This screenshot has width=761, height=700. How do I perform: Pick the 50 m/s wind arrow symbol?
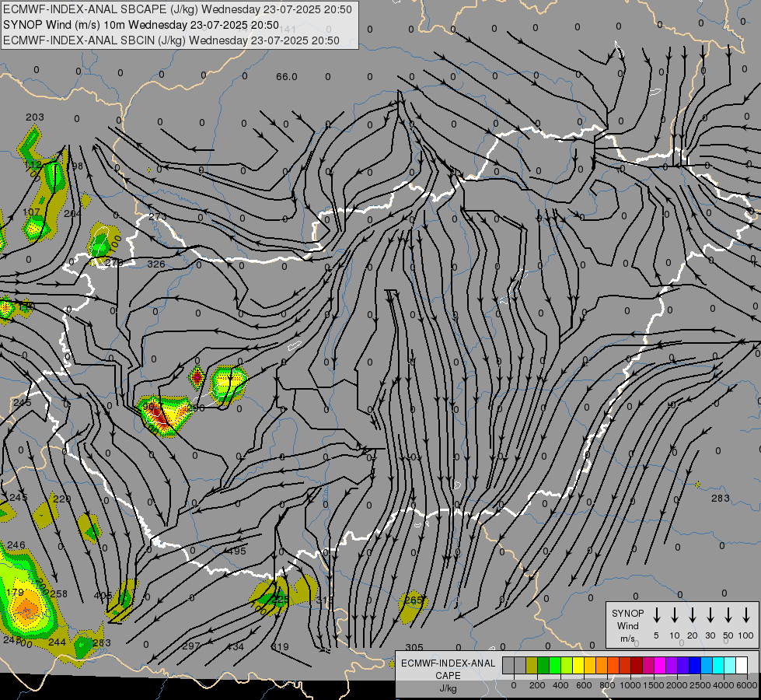[728, 614]
